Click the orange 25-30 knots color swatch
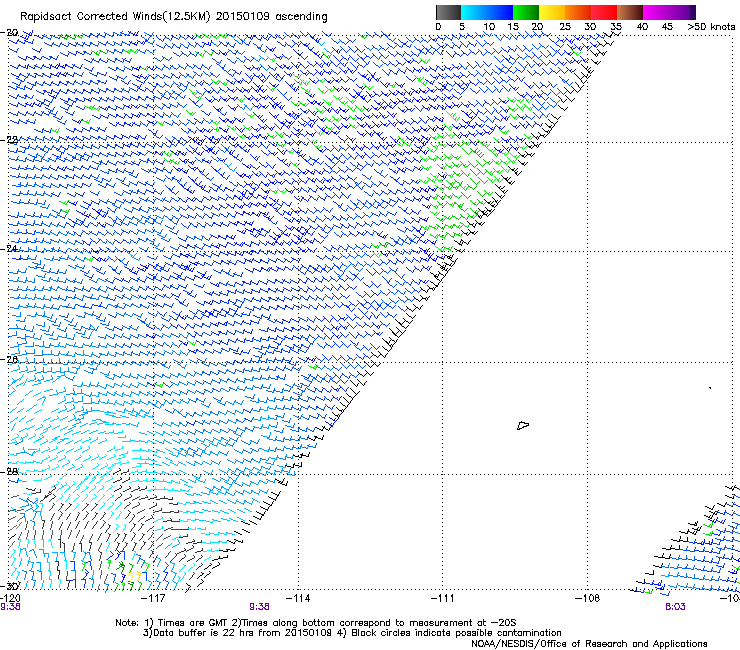740x650 pixels. (x=578, y=12)
